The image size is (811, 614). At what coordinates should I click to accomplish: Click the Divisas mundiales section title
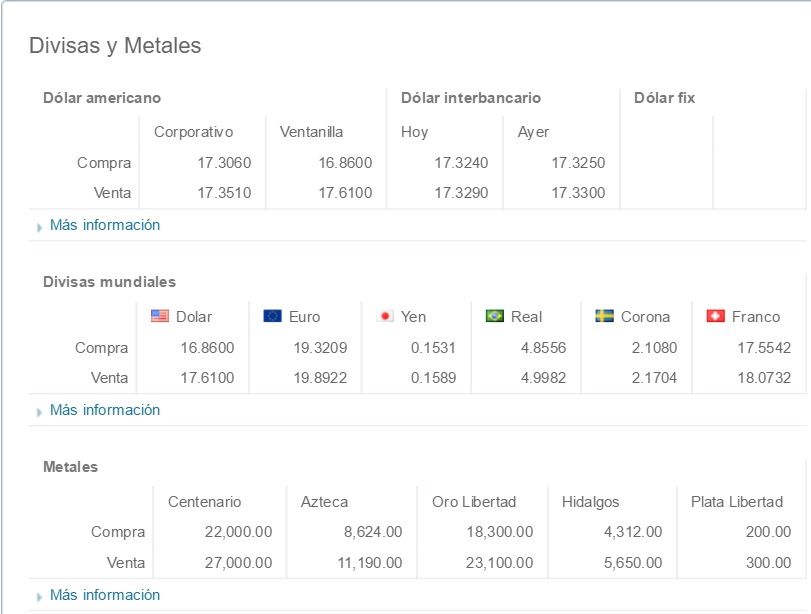click(110, 283)
